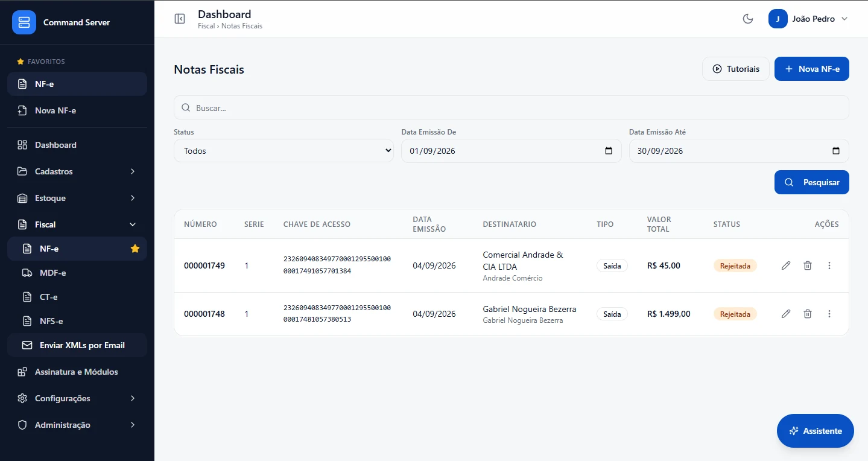
Task: Click the NFS-e document icon
Action: pyautogui.click(x=27, y=321)
